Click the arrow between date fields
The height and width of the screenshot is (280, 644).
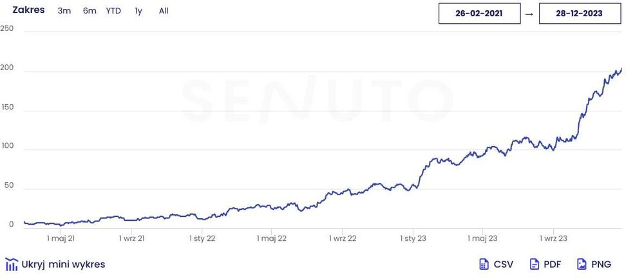(x=529, y=14)
